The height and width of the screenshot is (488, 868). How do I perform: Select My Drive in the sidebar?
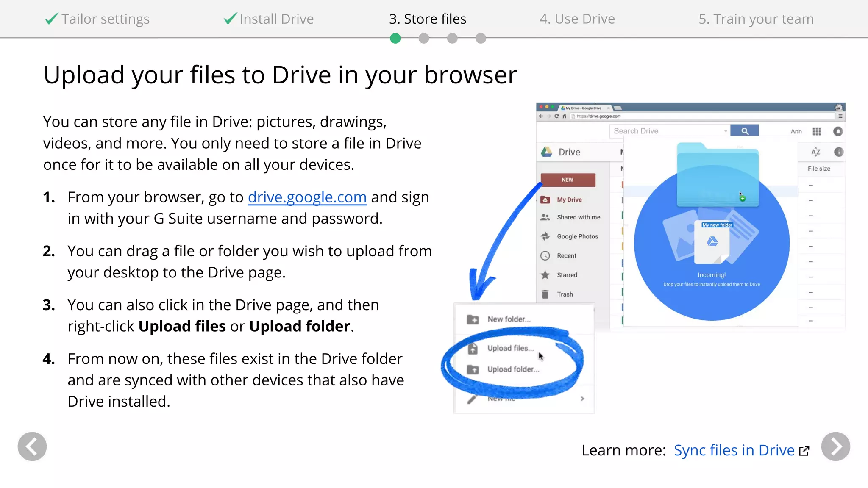(569, 200)
